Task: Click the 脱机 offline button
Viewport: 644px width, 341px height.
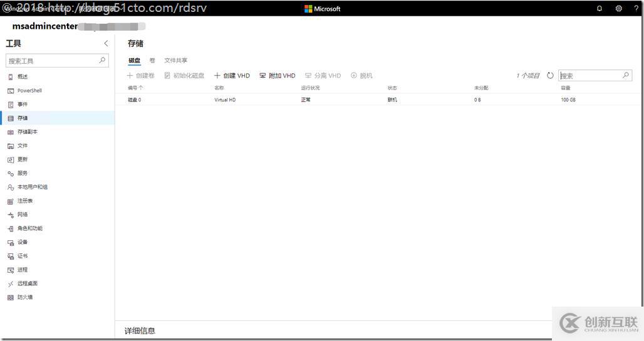Action: tap(361, 76)
